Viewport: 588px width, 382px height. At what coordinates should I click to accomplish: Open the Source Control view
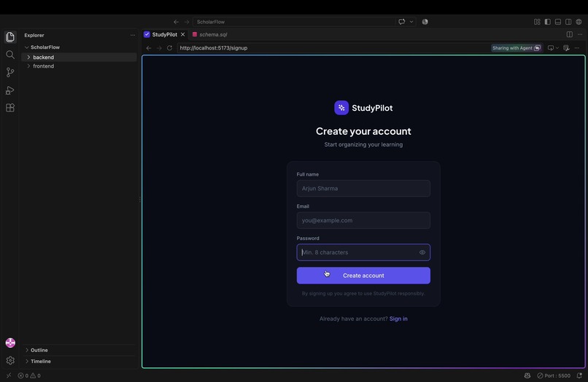[x=10, y=72]
